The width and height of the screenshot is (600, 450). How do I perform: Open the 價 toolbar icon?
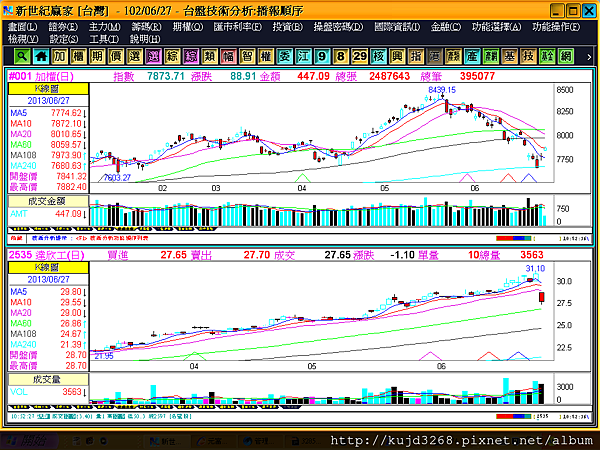tap(116, 57)
